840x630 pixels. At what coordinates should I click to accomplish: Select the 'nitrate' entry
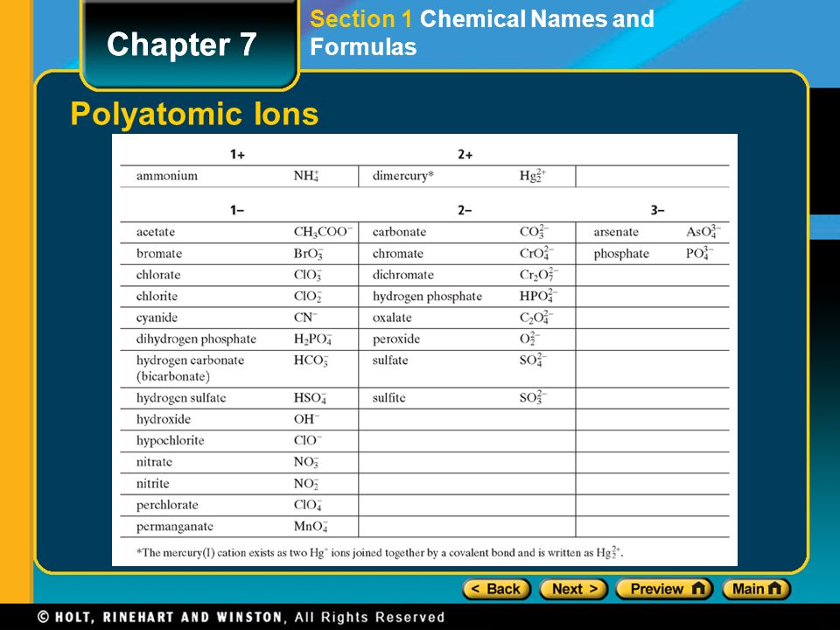click(154, 462)
